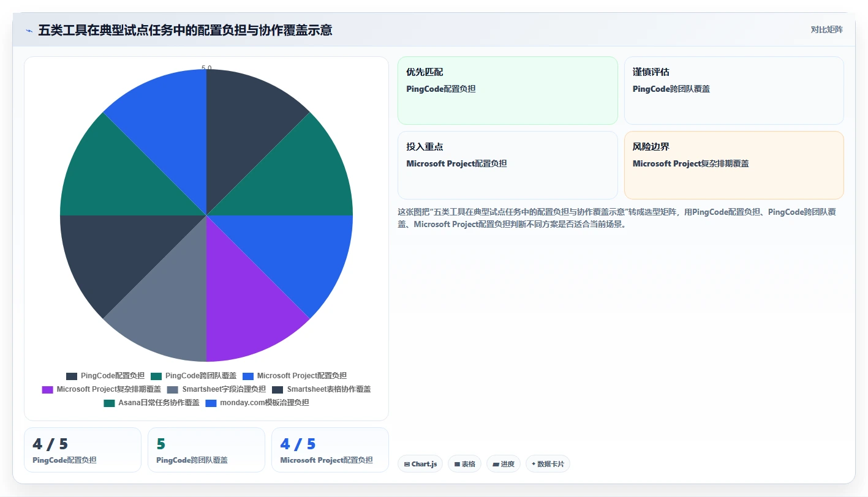This screenshot has width=868, height=497.
Task: Click the chart title 五类工具在典型试点任务中的配置负担与协作覆盖示意
Action: click(x=185, y=30)
